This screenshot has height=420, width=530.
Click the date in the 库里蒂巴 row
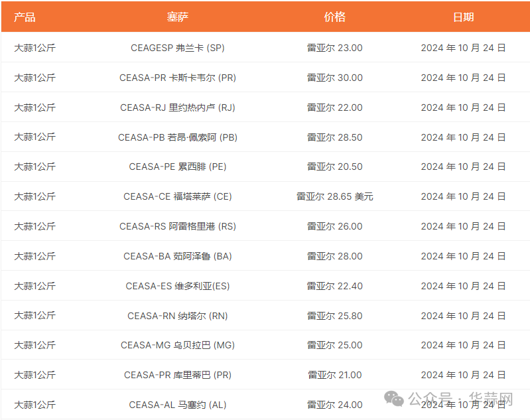coord(463,375)
